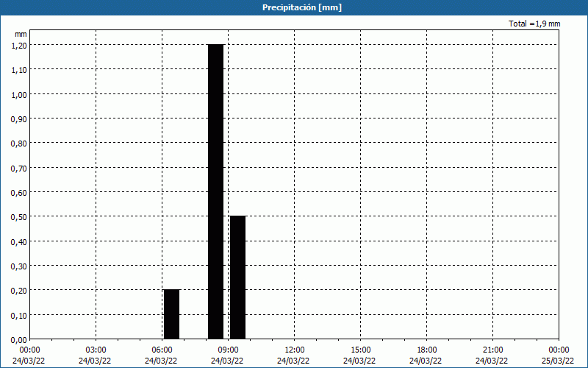Select the Total =1,9 mm label
The image size is (588, 368).
(x=534, y=24)
